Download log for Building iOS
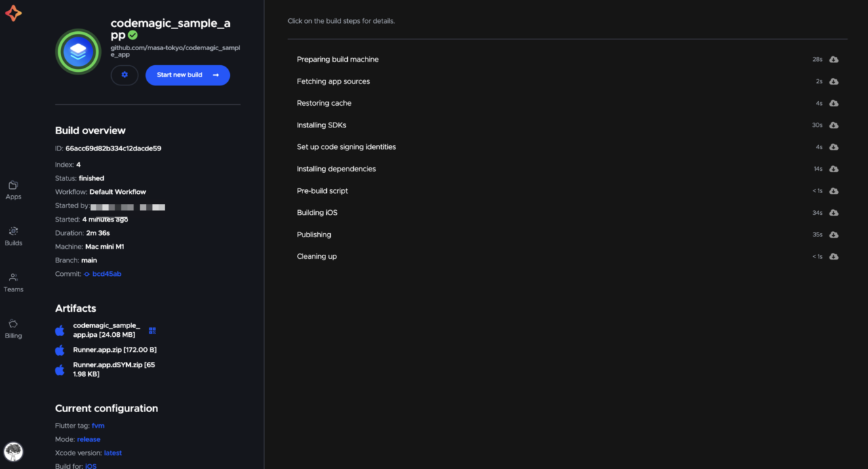The image size is (868, 469). (x=834, y=213)
